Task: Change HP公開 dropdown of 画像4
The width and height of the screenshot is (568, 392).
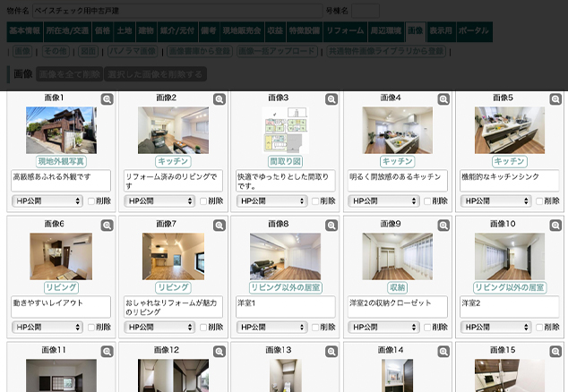Action: click(383, 200)
